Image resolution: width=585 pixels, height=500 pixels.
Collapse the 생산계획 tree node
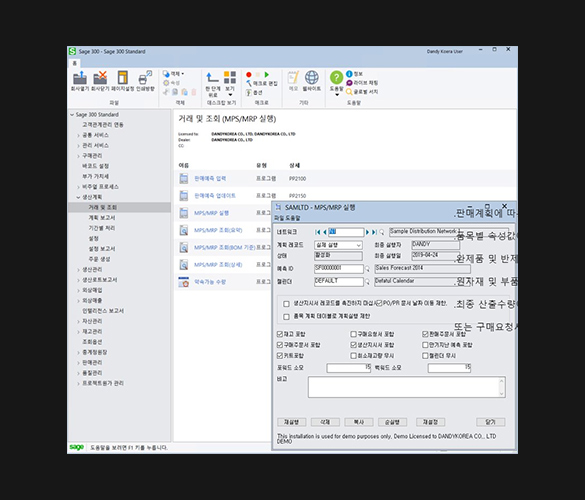(x=78, y=197)
